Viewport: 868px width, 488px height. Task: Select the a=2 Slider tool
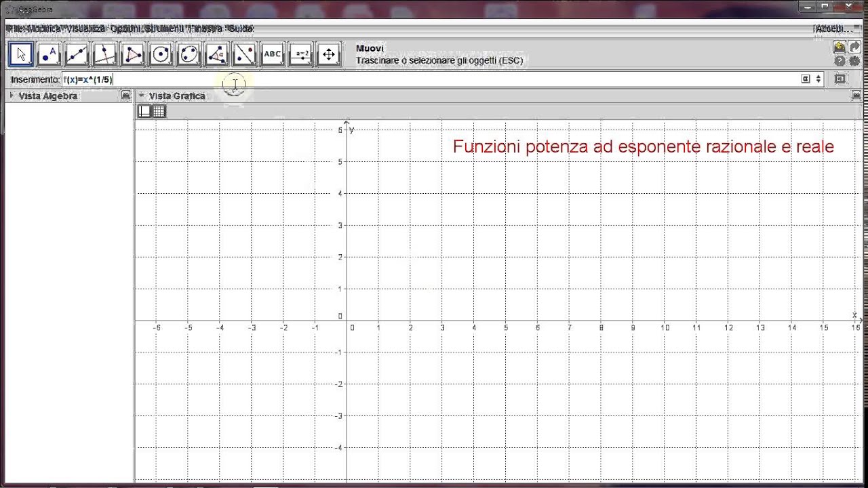(x=300, y=55)
